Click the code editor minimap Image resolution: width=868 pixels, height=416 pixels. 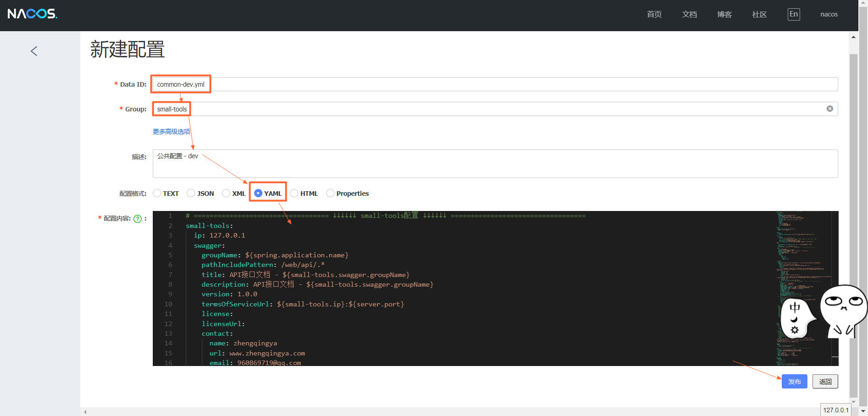point(803,288)
